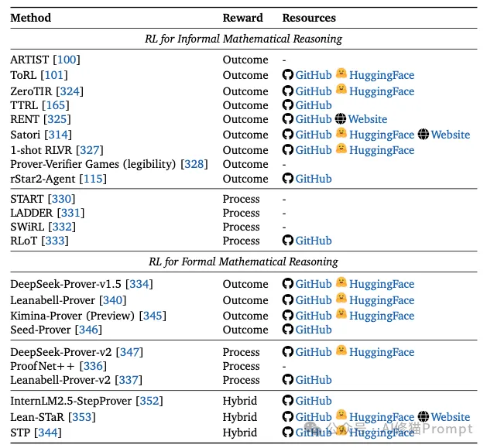Click the HuggingFace emoji icon for ZeroTIR
487x448 pixels.
click(x=341, y=91)
